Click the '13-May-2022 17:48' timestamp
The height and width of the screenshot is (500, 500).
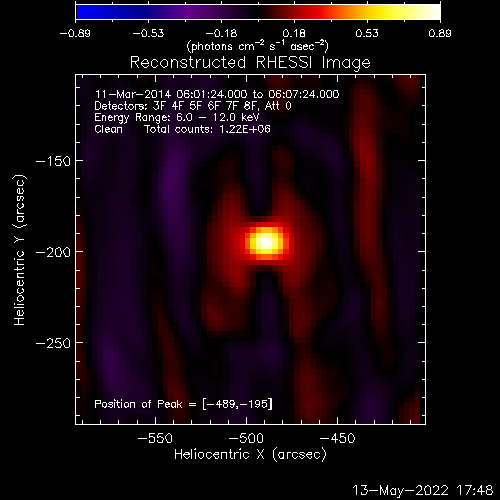pyautogui.click(x=423, y=490)
